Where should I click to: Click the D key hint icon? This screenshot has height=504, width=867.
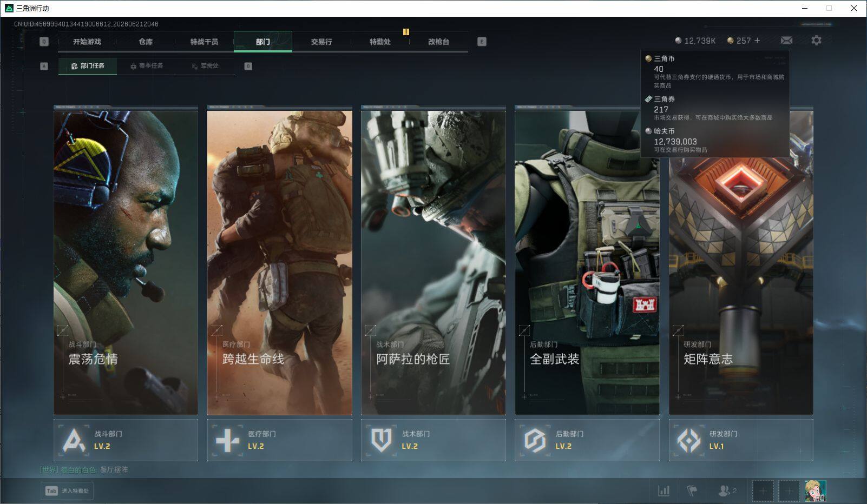(248, 66)
